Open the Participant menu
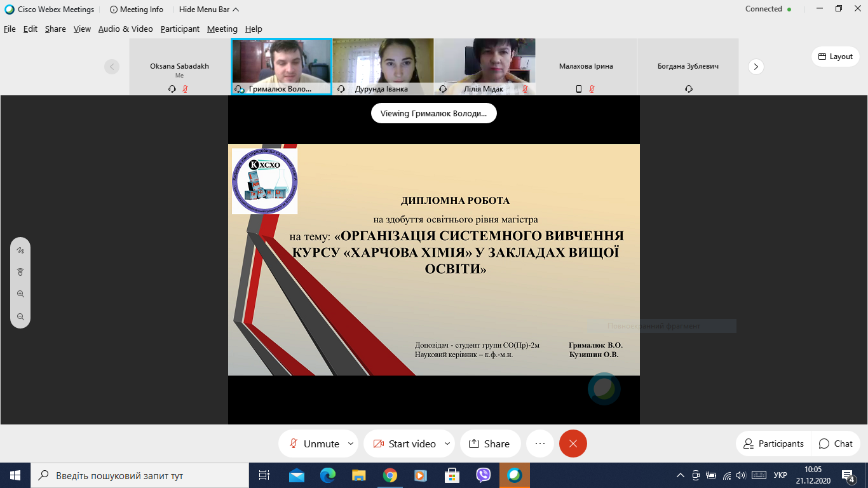The width and height of the screenshot is (868, 488). point(180,29)
